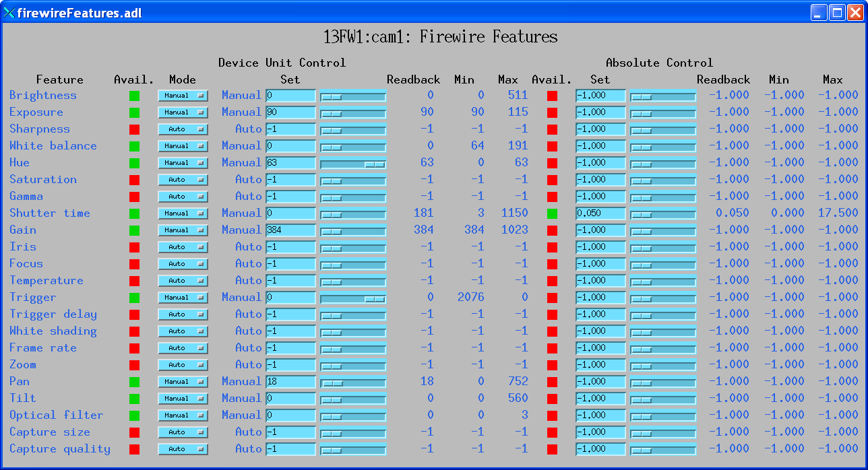Open the Sharpness Mode dropdown showing Auto
Screen dimensions: 868x470
click(x=183, y=129)
